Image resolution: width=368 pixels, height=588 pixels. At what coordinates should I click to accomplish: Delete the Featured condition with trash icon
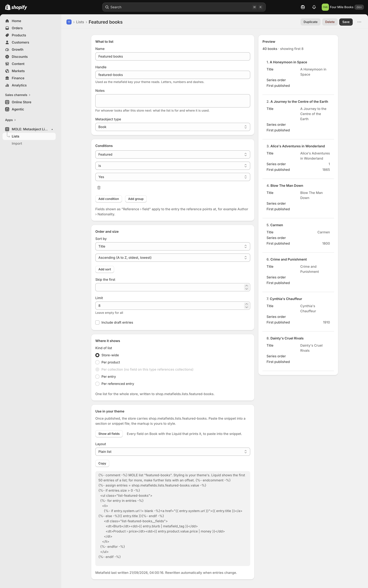tap(99, 188)
